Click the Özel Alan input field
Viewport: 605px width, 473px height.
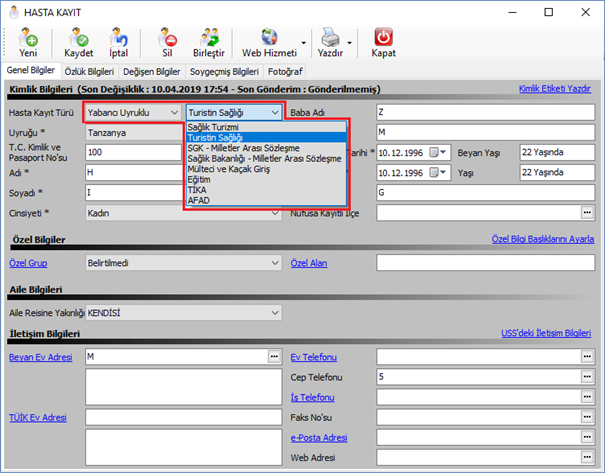[x=485, y=263]
